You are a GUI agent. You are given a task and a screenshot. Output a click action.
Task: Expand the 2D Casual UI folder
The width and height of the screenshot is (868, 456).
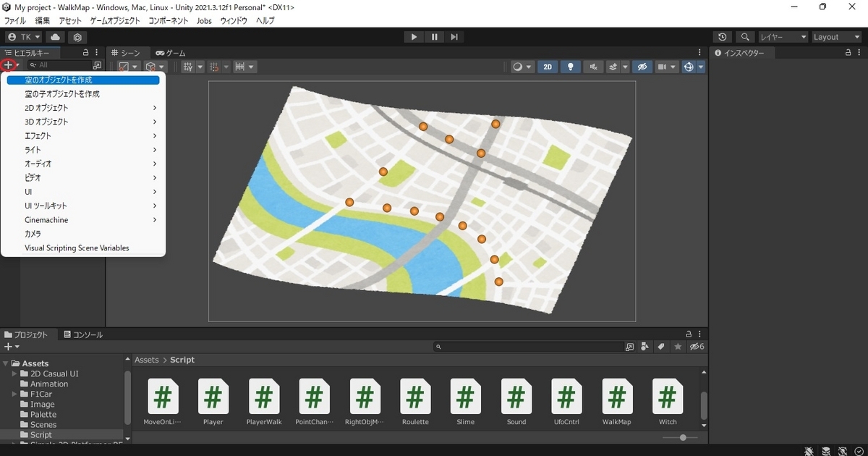tap(14, 374)
